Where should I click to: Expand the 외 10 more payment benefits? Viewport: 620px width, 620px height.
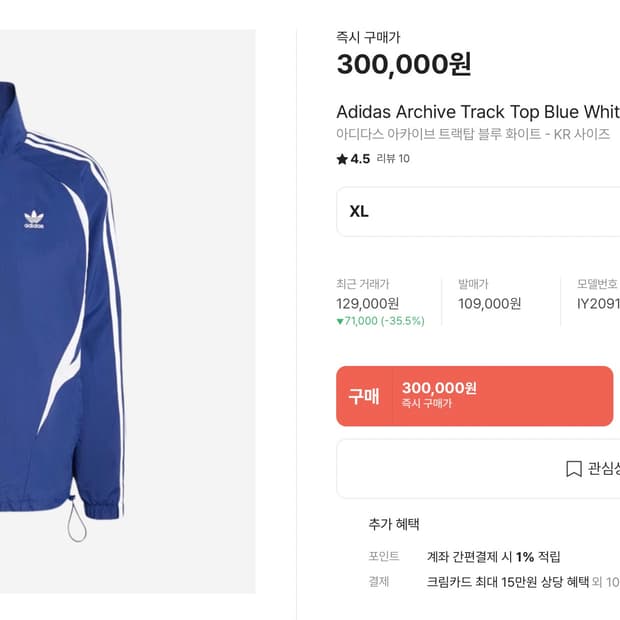(x=606, y=581)
